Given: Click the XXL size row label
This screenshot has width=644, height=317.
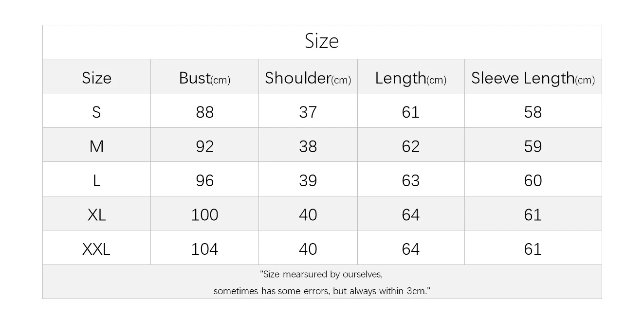Looking at the screenshot, I should point(96,249).
